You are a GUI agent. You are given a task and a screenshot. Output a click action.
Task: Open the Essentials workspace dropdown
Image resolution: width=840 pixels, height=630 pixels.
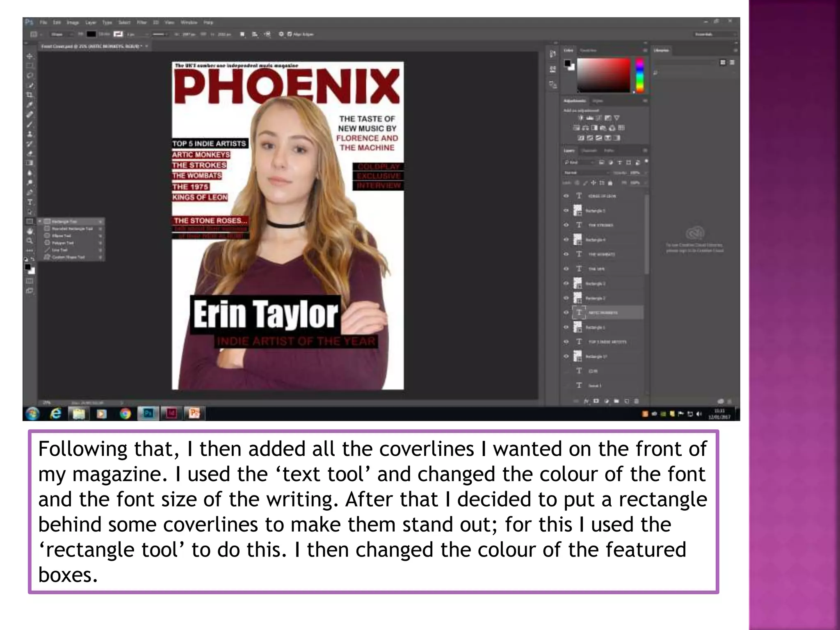click(715, 34)
